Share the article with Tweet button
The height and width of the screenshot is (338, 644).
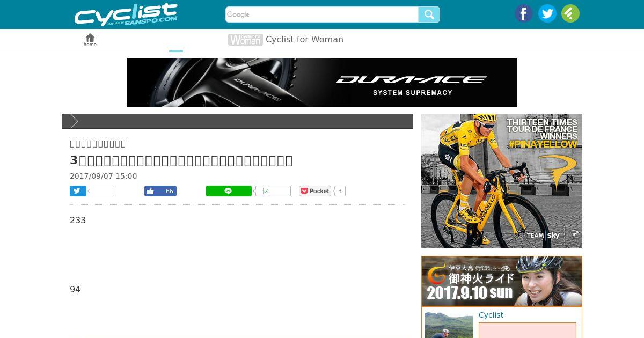[78, 191]
